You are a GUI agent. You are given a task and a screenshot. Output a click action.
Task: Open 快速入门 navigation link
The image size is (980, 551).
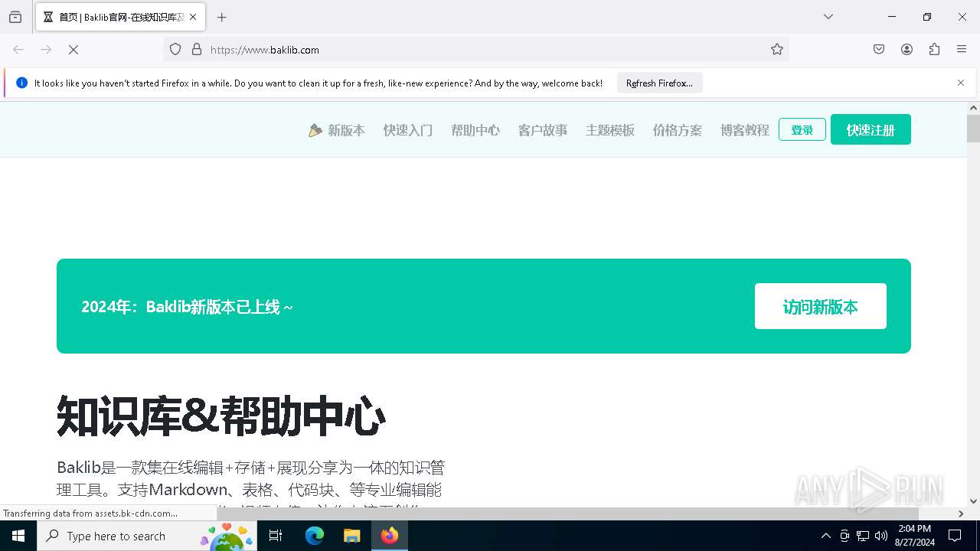click(408, 130)
